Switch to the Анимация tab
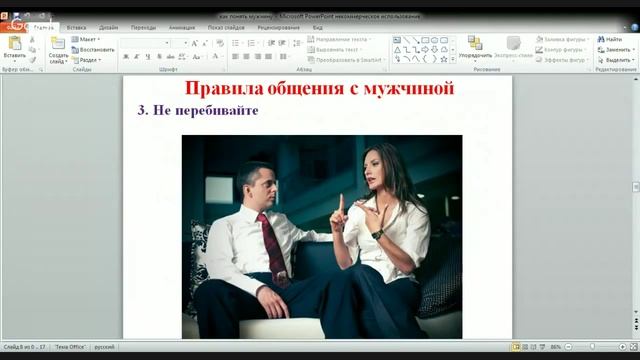Viewport: 640px width, 360px height. [182, 28]
